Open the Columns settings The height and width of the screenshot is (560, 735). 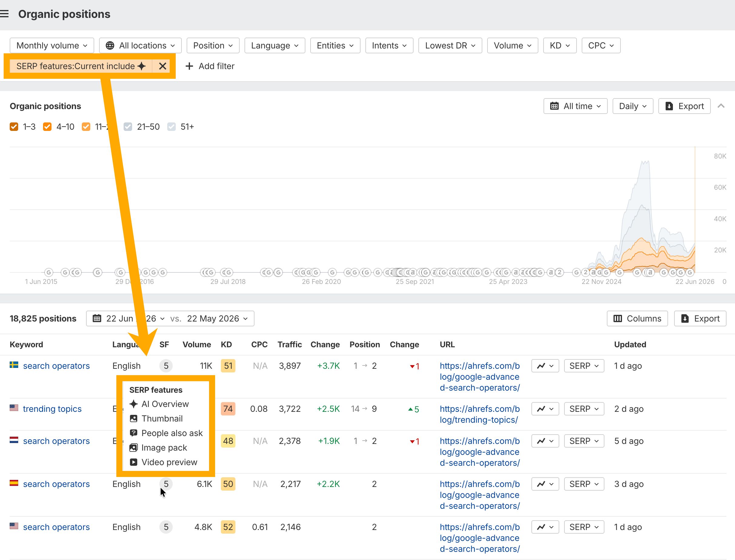coord(637,319)
